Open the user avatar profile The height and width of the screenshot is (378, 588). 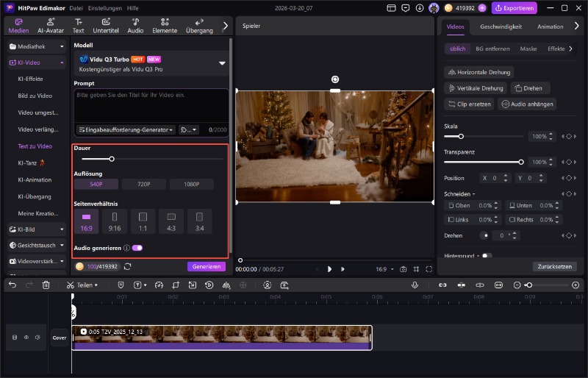pos(434,8)
